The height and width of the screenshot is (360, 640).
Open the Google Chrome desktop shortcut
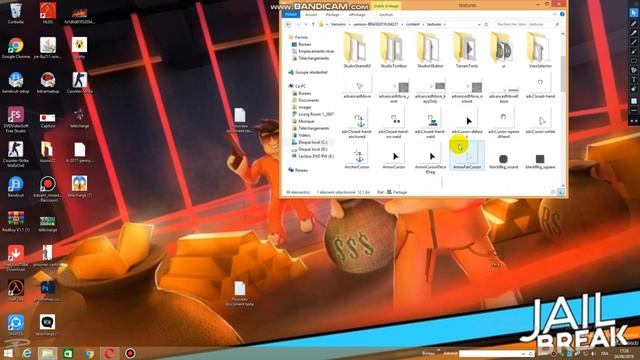coord(16,48)
